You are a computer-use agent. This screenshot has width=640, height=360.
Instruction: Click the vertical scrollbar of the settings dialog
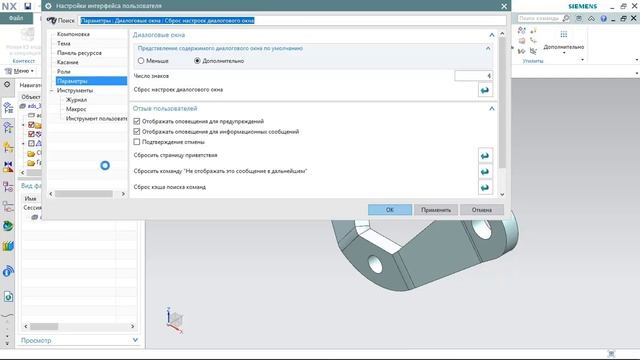click(502, 102)
